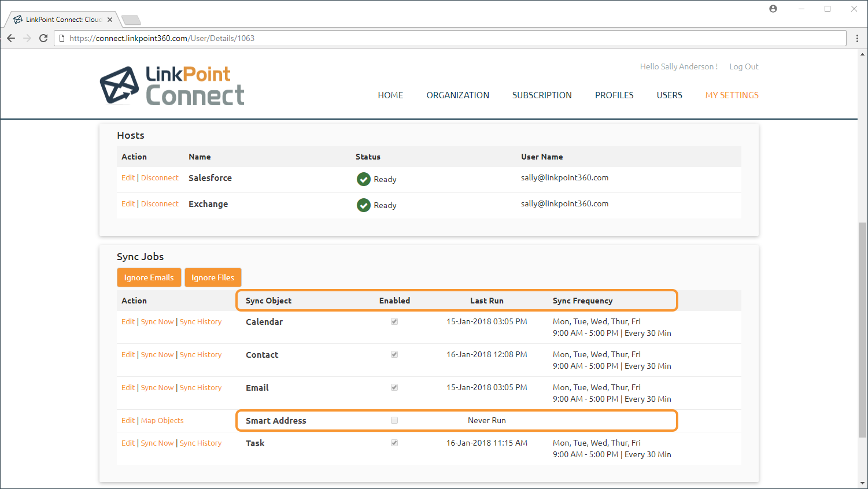Viewport: 868px width, 489px height.
Task: Disconnect the Exchange host
Action: (x=160, y=204)
